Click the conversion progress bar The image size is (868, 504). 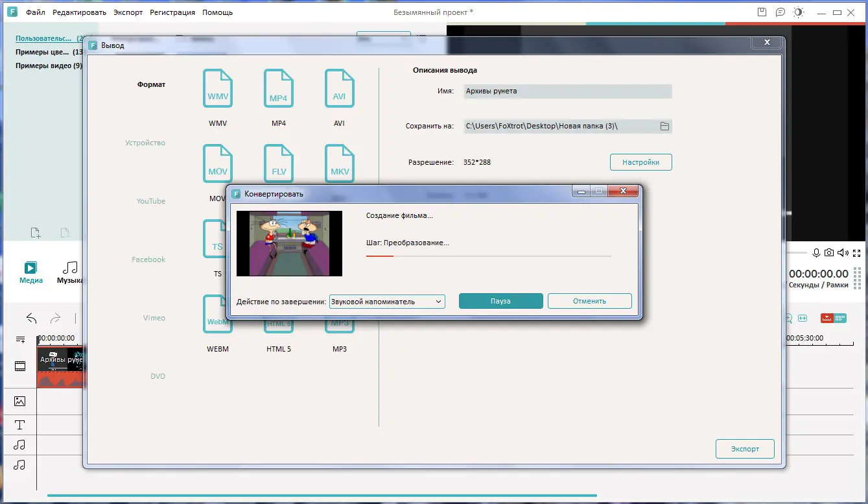(488, 257)
